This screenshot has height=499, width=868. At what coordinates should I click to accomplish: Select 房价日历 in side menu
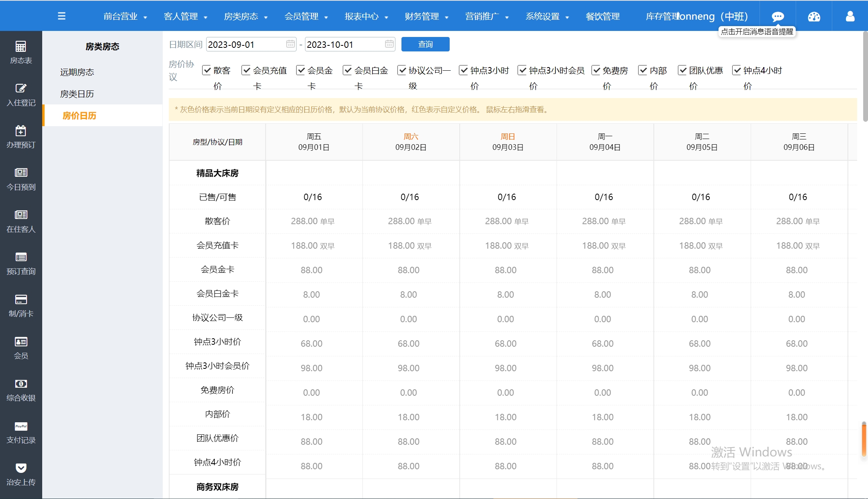pos(102,115)
